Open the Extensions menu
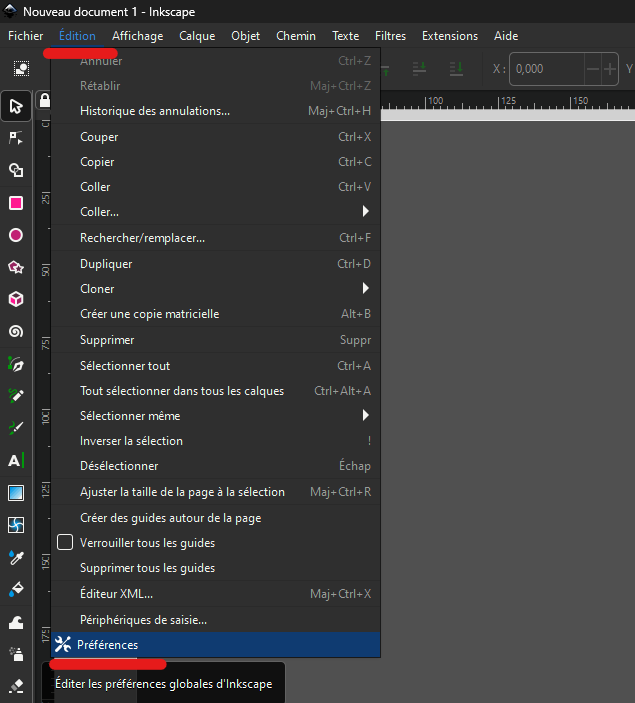 click(x=450, y=36)
